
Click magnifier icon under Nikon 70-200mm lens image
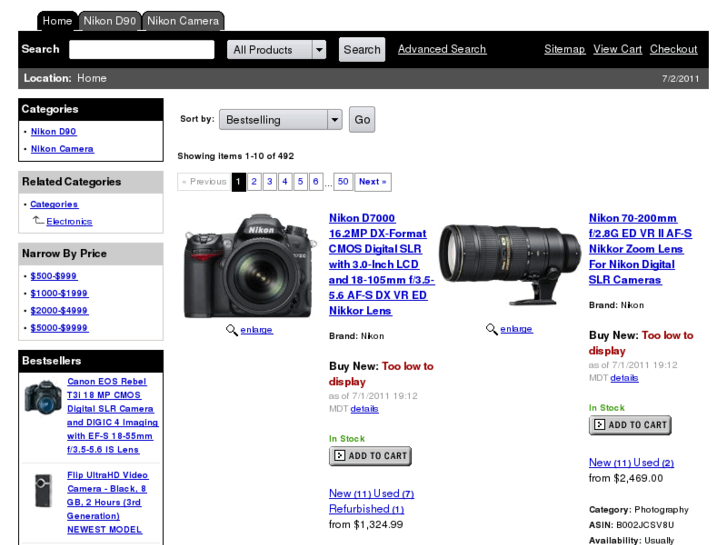pyautogui.click(x=491, y=329)
